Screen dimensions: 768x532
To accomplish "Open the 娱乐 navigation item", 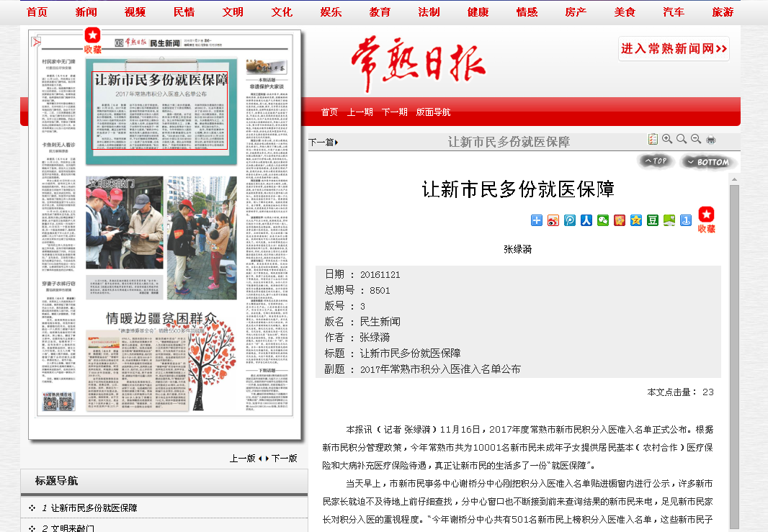I will [x=331, y=12].
